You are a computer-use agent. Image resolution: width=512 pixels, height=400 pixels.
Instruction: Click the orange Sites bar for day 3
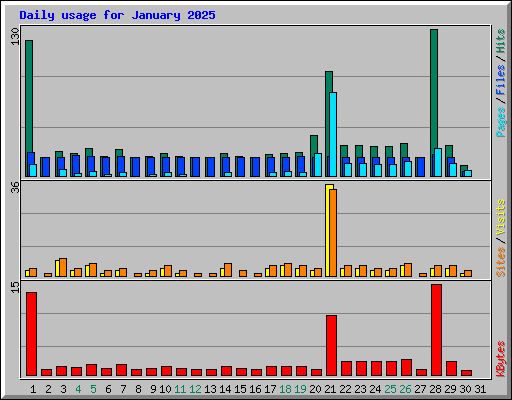63,267
